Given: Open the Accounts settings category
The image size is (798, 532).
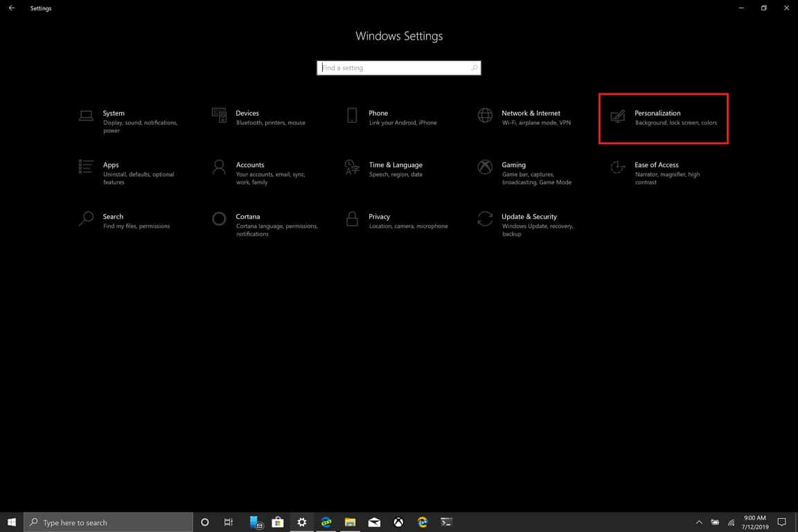Looking at the screenshot, I should pos(260,173).
